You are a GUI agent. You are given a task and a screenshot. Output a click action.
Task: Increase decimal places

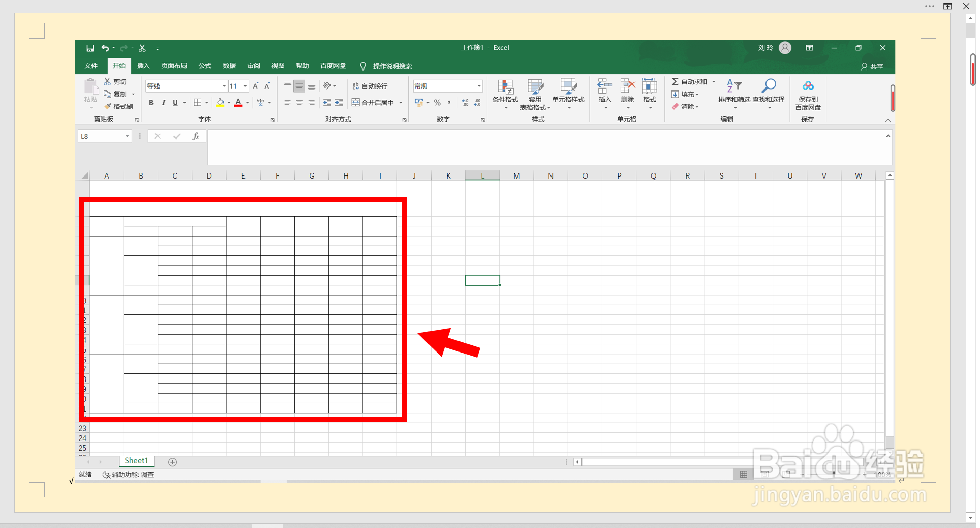tap(465, 103)
